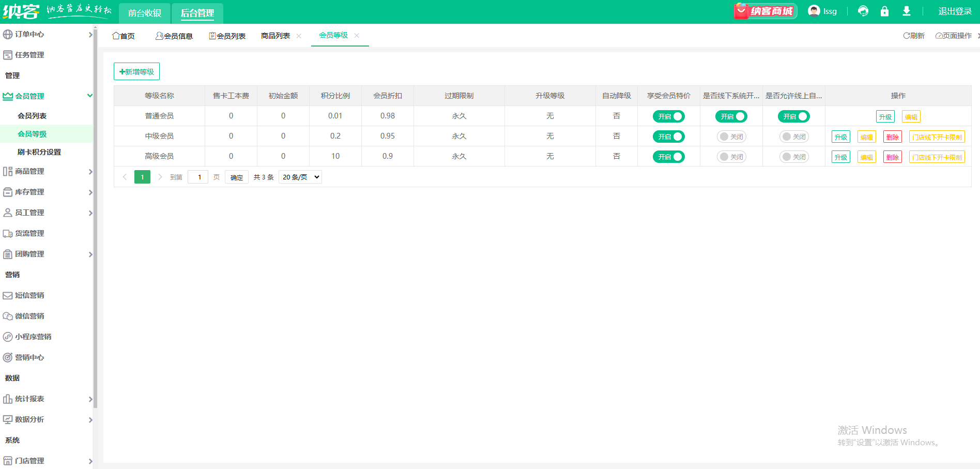980x469 pixels.
Task: Open the 纳客商城 mall icon
Action: 765,11
